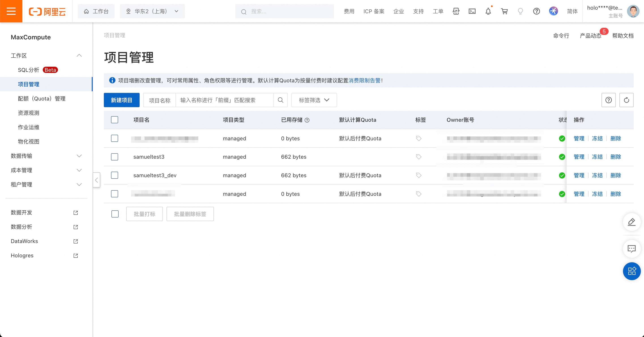
Task: Focus the project name prefix search field
Action: 224,100
